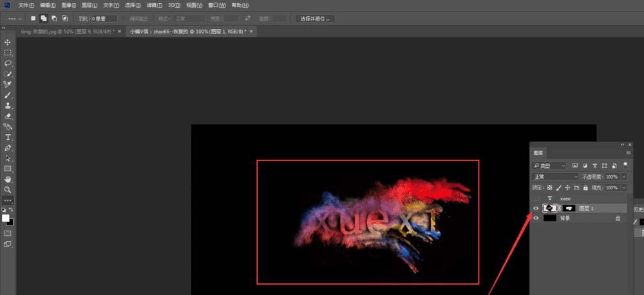Open the 编辑(E) menu
644x295 pixels.
pyautogui.click(x=48, y=5)
